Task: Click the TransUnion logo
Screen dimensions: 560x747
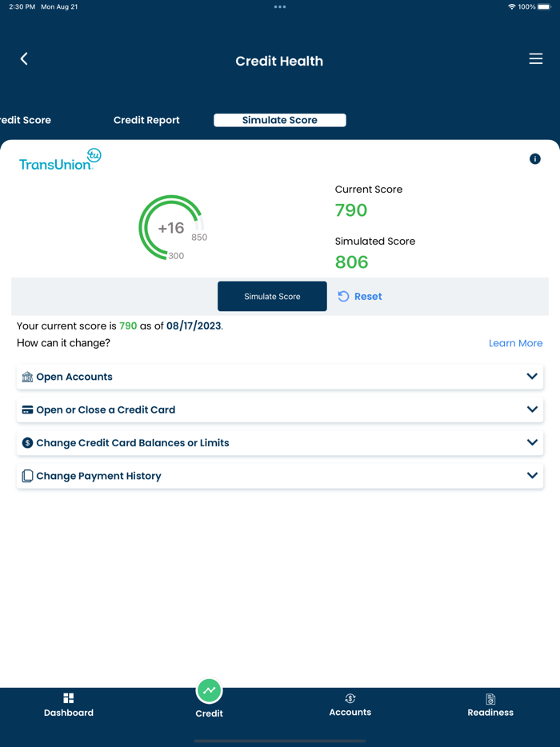Action: 60,160
